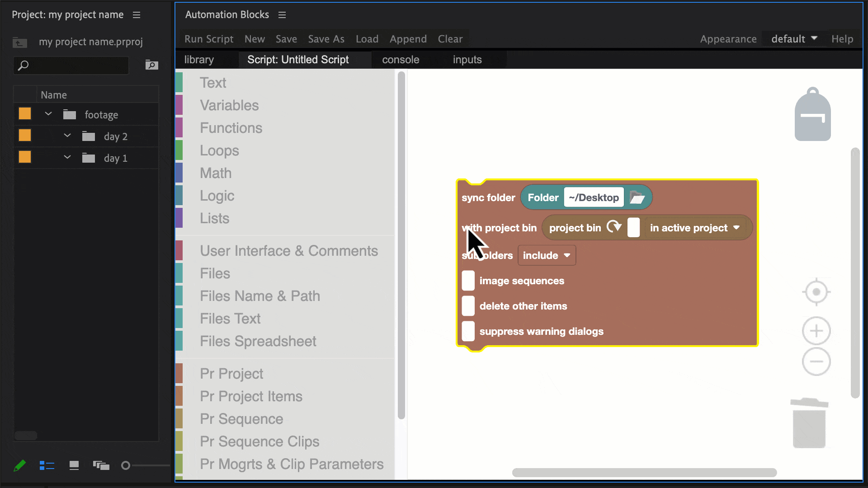Open the Lists blocks category
This screenshot has width=868, height=488.
tap(215, 218)
